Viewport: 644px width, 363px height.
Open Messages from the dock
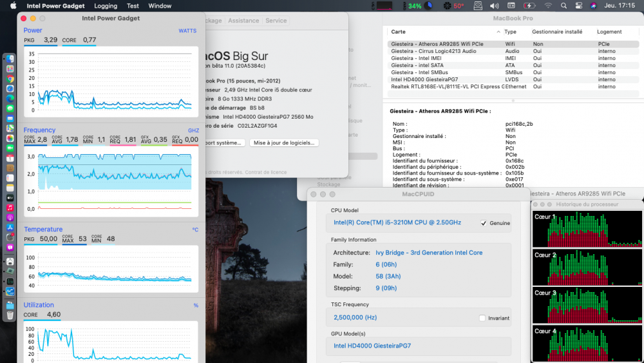click(10, 108)
